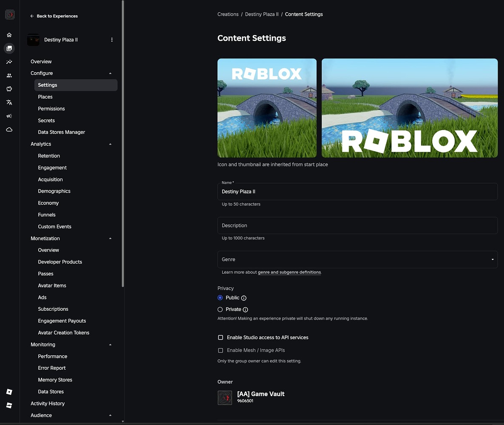Open Permissions in sidebar
The image size is (504, 425).
pos(51,109)
